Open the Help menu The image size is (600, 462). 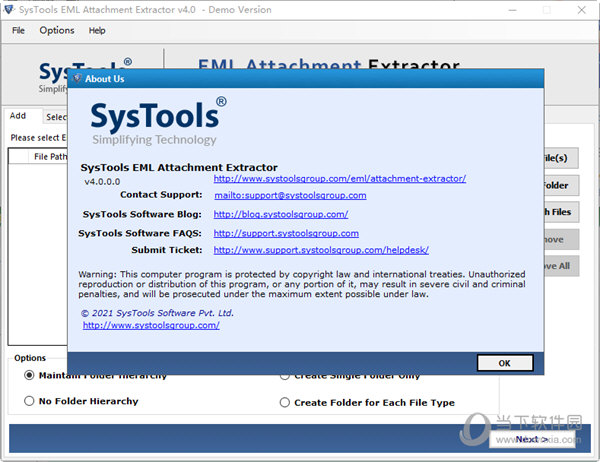(x=97, y=30)
